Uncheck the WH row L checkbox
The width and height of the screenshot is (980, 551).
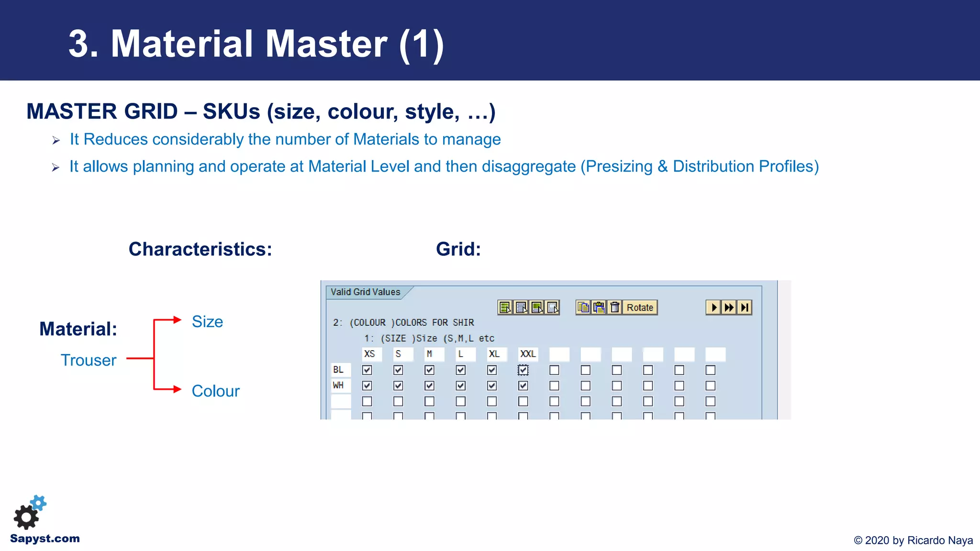(461, 386)
